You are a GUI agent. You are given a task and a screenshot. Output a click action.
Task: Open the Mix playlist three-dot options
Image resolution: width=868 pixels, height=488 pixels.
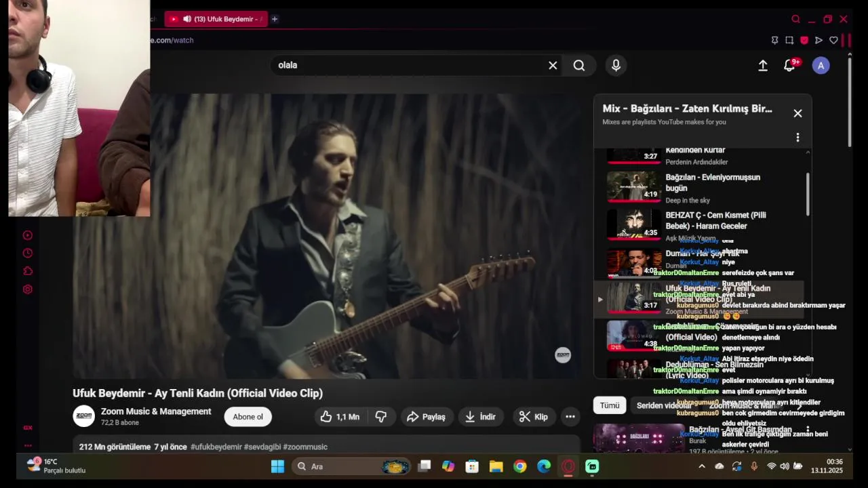coord(797,138)
